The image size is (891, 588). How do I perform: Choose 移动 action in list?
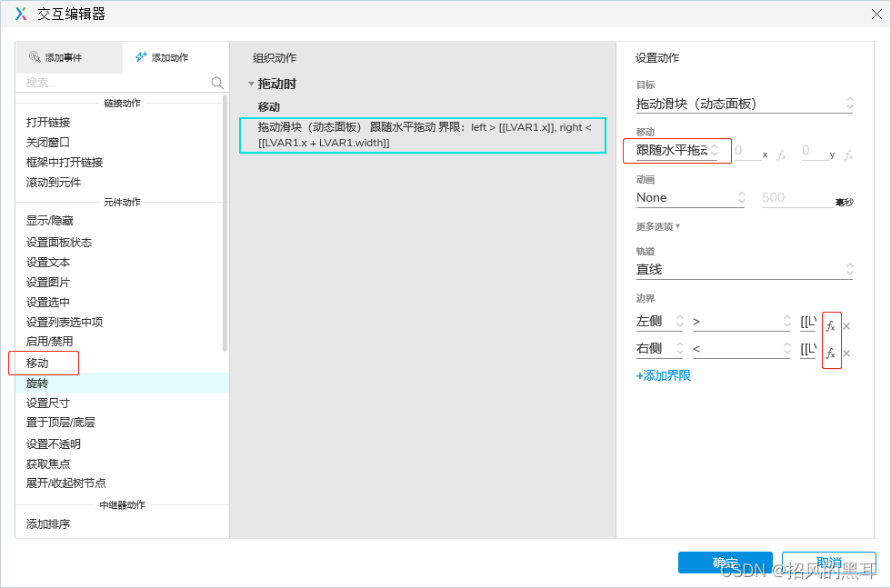point(37,363)
